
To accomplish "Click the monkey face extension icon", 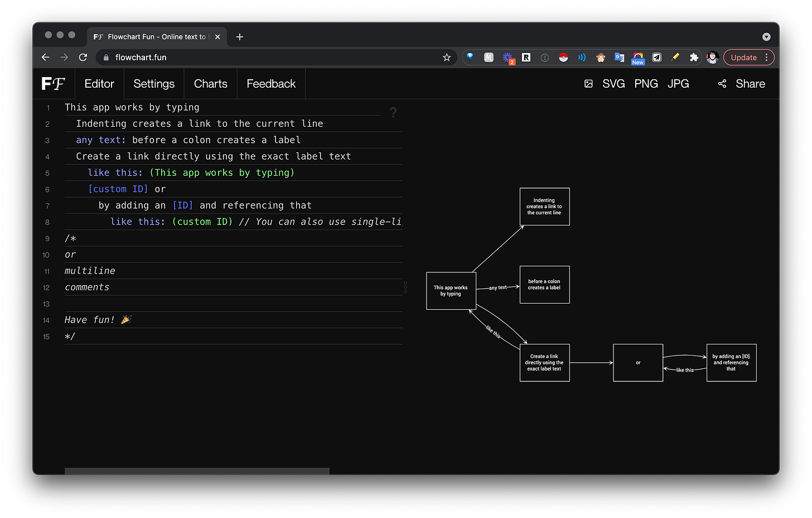I will [601, 57].
